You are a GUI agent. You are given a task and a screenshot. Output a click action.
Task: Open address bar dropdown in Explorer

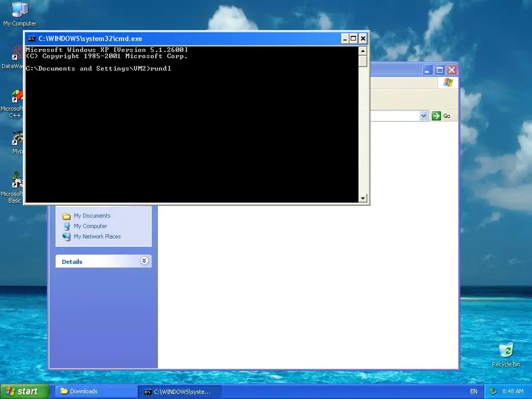click(x=423, y=116)
